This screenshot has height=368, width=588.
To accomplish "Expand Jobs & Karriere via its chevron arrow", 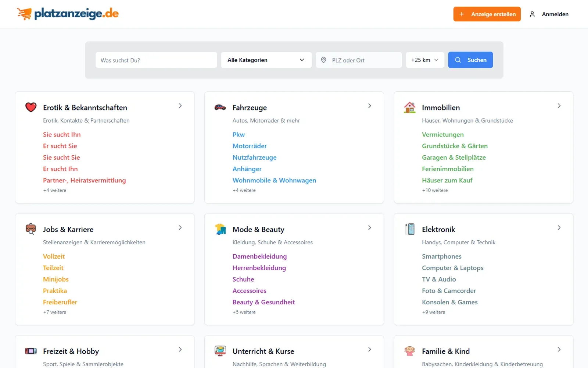I will 180,227.
